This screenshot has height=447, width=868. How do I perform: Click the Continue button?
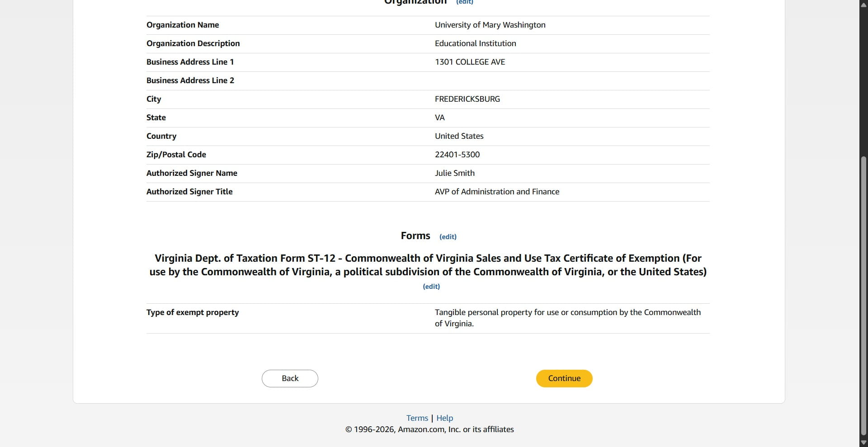(564, 378)
